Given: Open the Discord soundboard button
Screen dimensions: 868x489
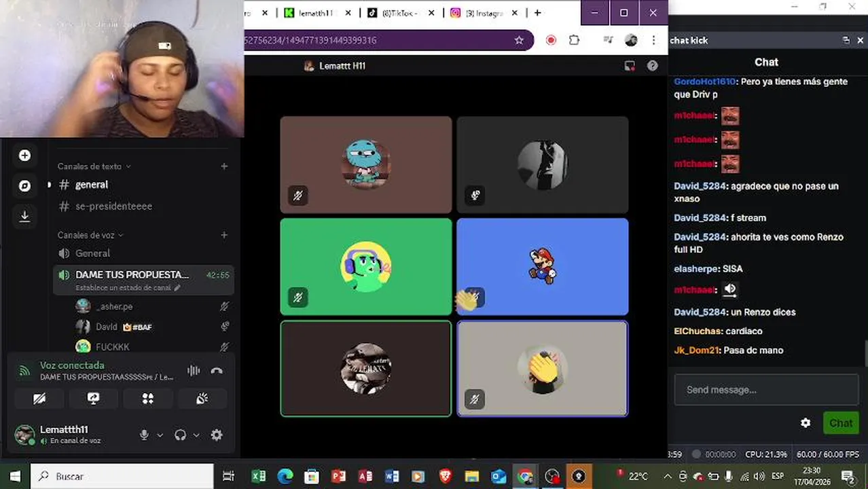Looking at the screenshot, I should coord(202,399).
